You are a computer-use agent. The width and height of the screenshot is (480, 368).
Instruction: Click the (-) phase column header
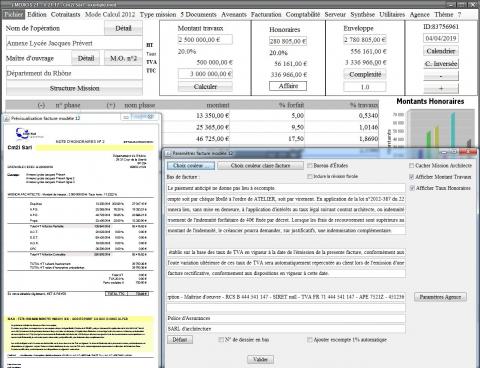tap(41, 105)
